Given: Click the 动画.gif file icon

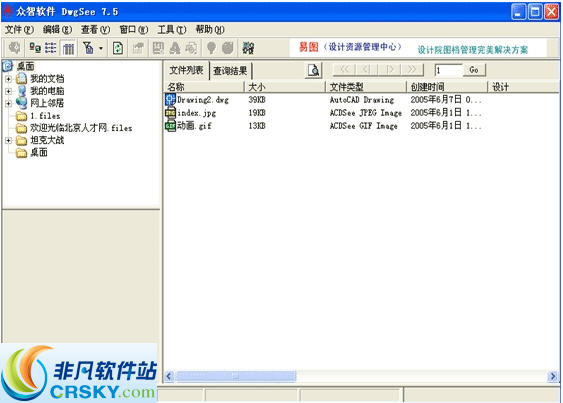Looking at the screenshot, I should tap(170, 126).
